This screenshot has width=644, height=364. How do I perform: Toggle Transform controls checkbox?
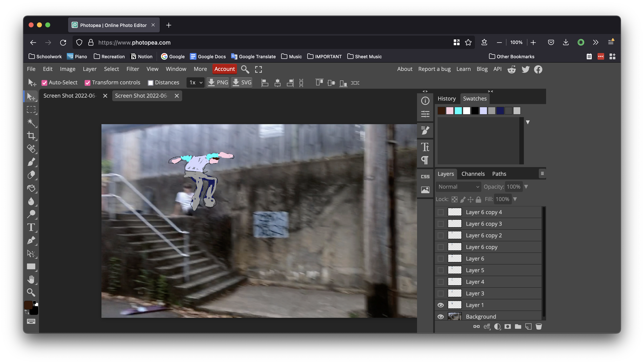[x=88, y=83]
